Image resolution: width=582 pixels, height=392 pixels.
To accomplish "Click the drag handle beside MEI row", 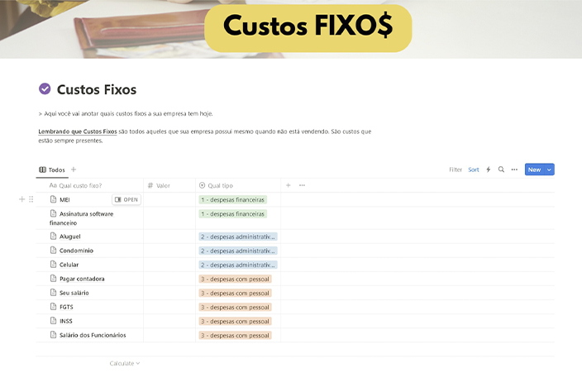I will click(x=31, y=199).
